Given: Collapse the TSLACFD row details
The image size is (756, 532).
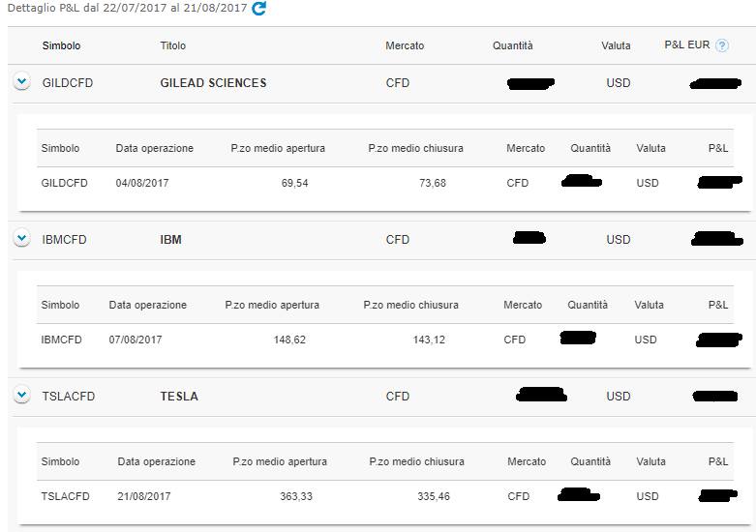Looking at the screenshot, I should [22, 396].
